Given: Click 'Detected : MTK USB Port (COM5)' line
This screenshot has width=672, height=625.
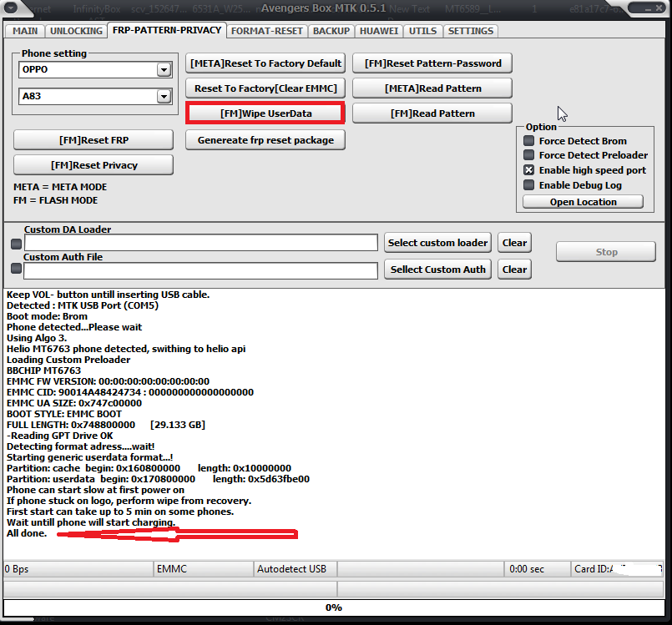Looking at the screenshot, I should (x=83, y=305).
